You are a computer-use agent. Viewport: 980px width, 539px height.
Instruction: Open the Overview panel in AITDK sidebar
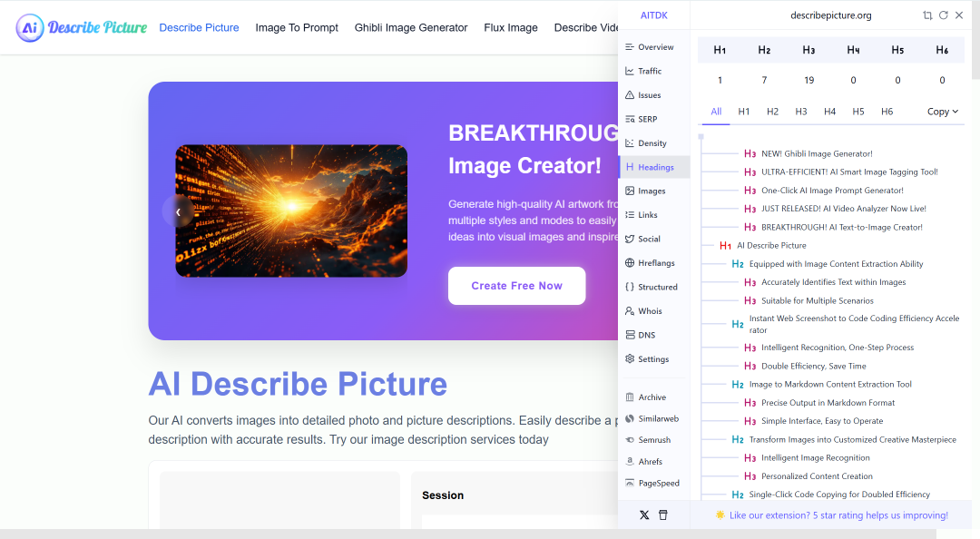pos(653,47)
